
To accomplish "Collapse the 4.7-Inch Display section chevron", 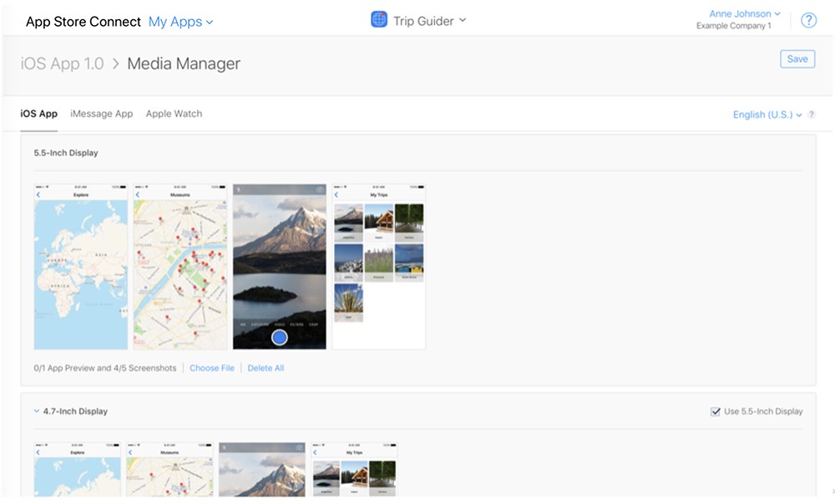I will click(36, 411).
